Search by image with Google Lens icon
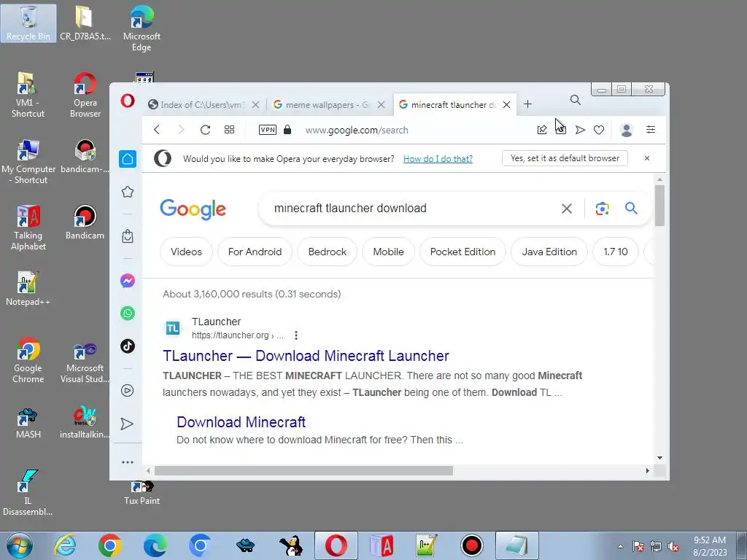This screenshot has height=560, width=747. click(602, 209)
